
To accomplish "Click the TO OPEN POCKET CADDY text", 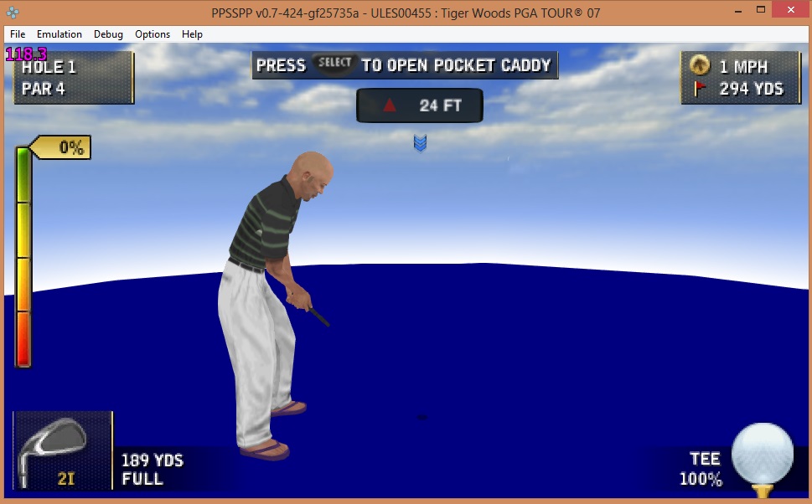I will point(456,65).
